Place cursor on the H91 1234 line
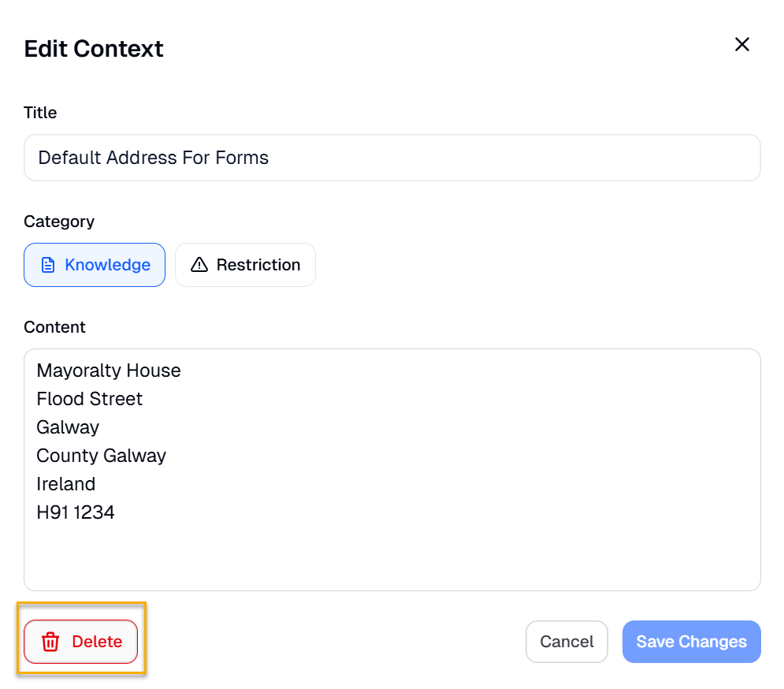784x689 pixels. 76,512
